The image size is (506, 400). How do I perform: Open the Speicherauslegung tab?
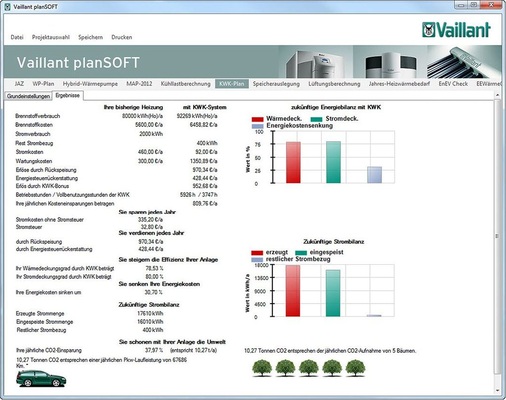(x=276, y=84)
